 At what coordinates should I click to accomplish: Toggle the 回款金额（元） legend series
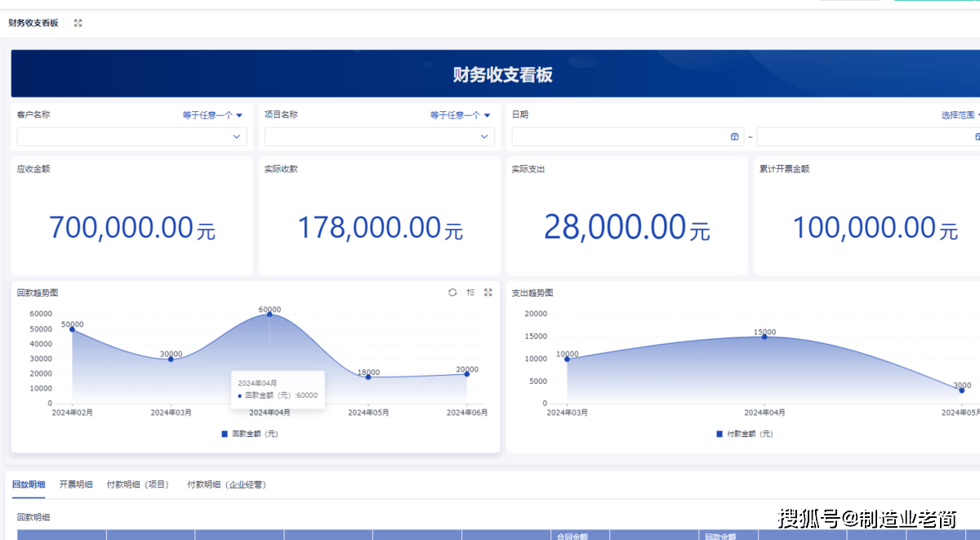tap(250, 434)
